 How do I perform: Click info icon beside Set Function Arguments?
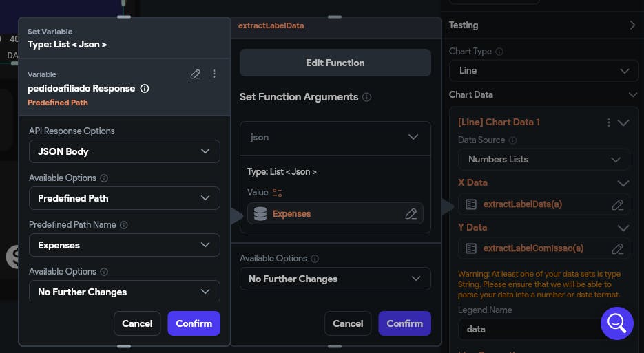point(367,97)
